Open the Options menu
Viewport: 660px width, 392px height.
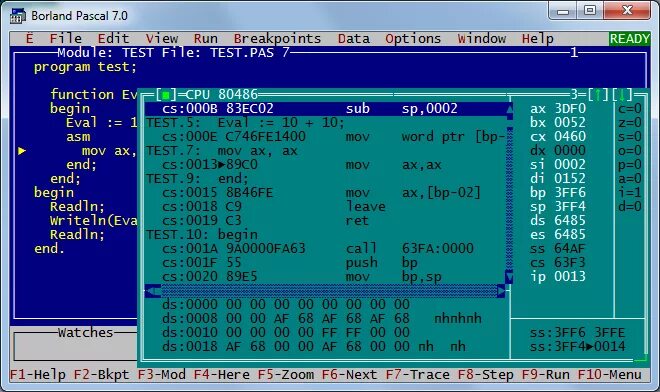coord(413,39)
